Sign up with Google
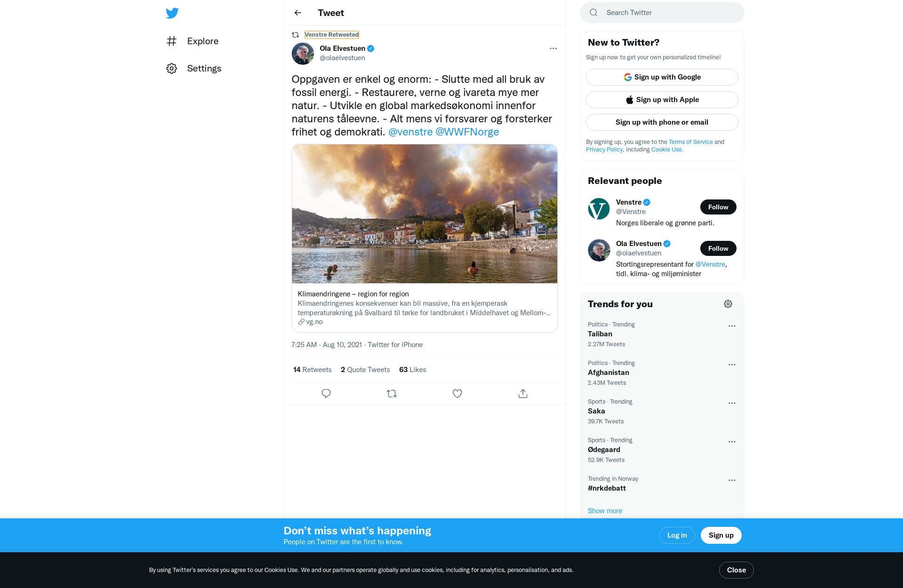 (x=662, y=77)
